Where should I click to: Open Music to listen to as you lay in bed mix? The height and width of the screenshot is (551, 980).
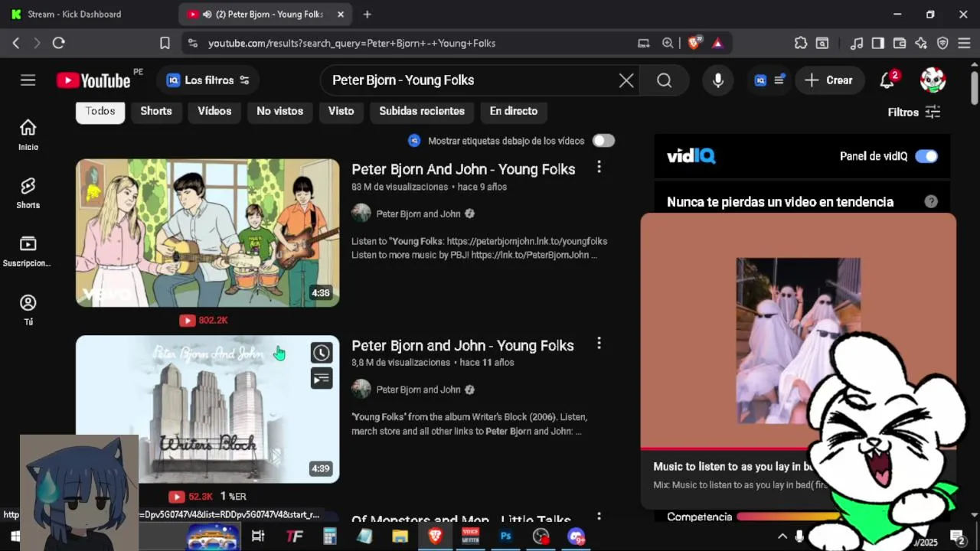coord(732,466)
